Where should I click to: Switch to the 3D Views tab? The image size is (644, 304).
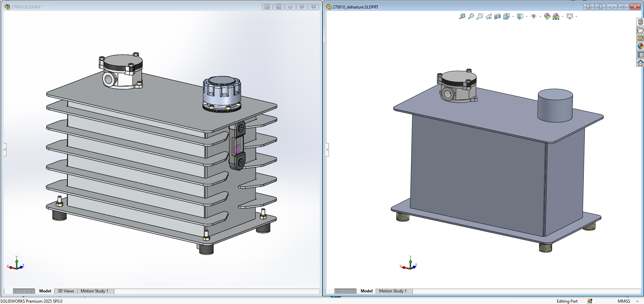point(66,291)
